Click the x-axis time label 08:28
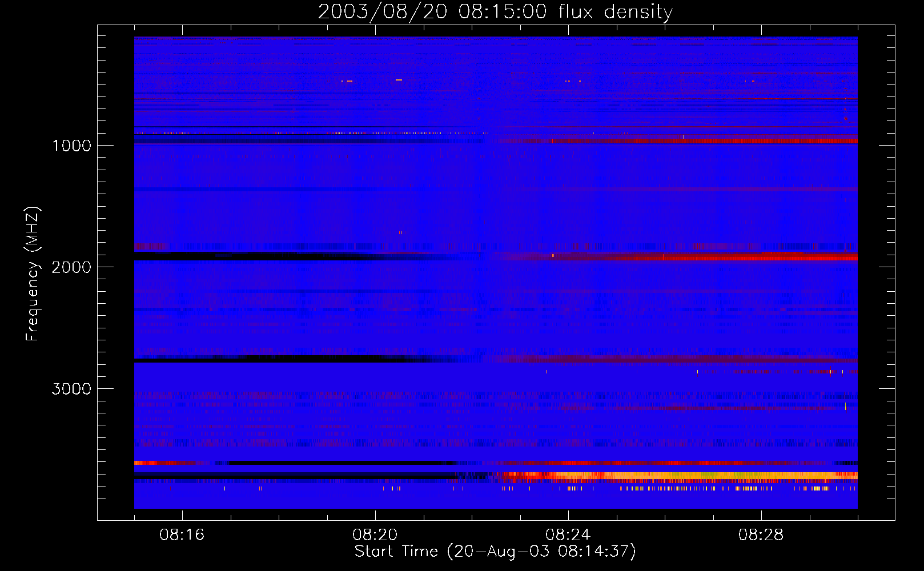This screenshot has width=924, height=571. point(761,535)
